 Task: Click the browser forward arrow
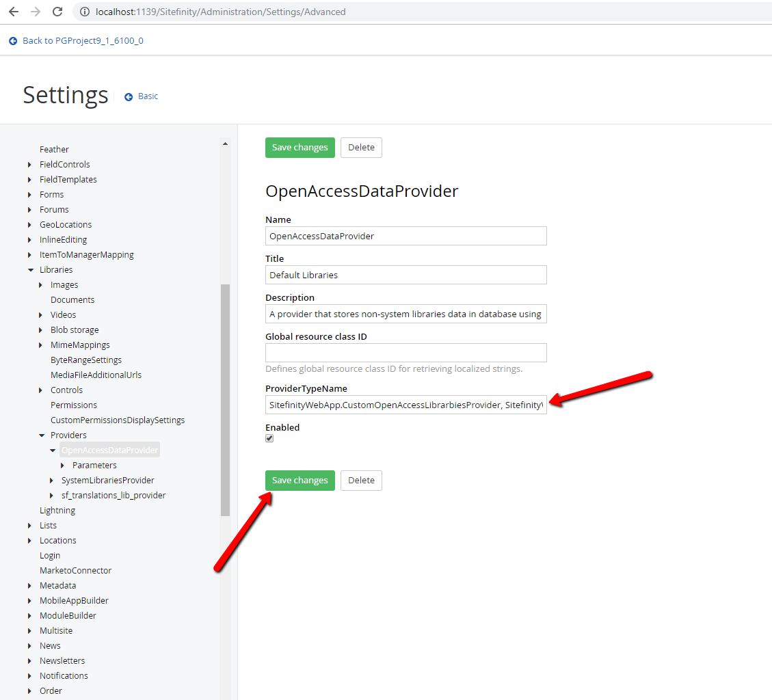(36, 12)
